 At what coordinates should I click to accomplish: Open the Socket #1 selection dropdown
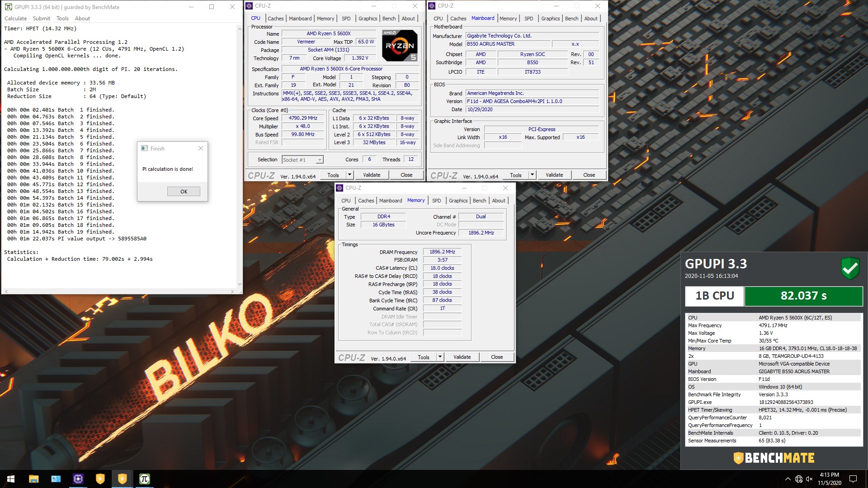point(302,160)
